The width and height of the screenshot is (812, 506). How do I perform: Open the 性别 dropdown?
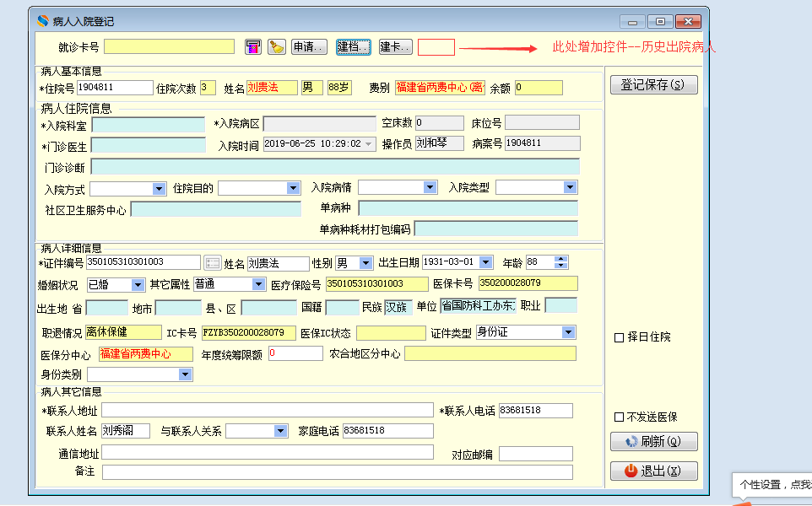click(365, 263)
